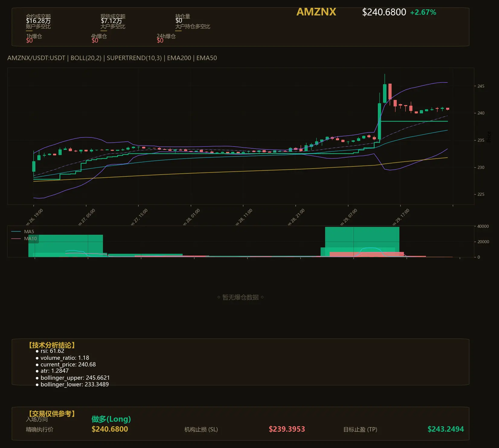Click the 24h爆仓 label
Viewport: 499px width, 448px height.
coord(166,36)
